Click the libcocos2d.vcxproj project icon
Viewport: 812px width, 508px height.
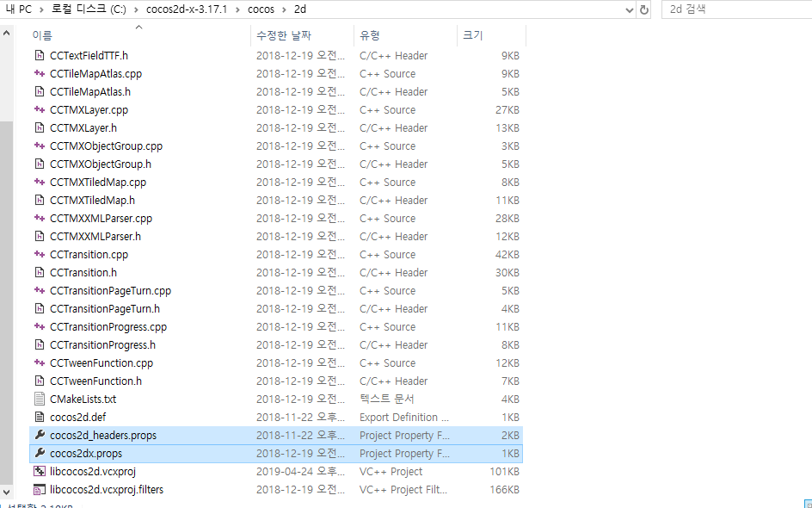[x=40, y=471]
